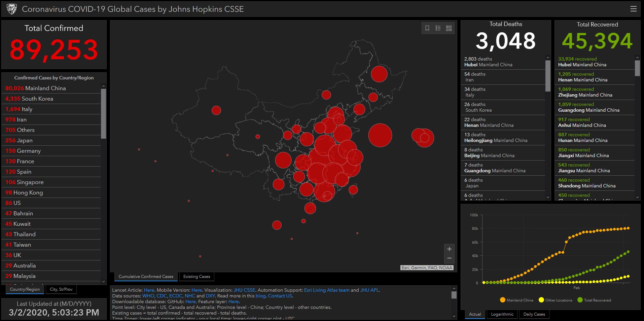Toggle the Mainland China orange legend marker
Screen dimensions: 644x321
coord(503,300)
